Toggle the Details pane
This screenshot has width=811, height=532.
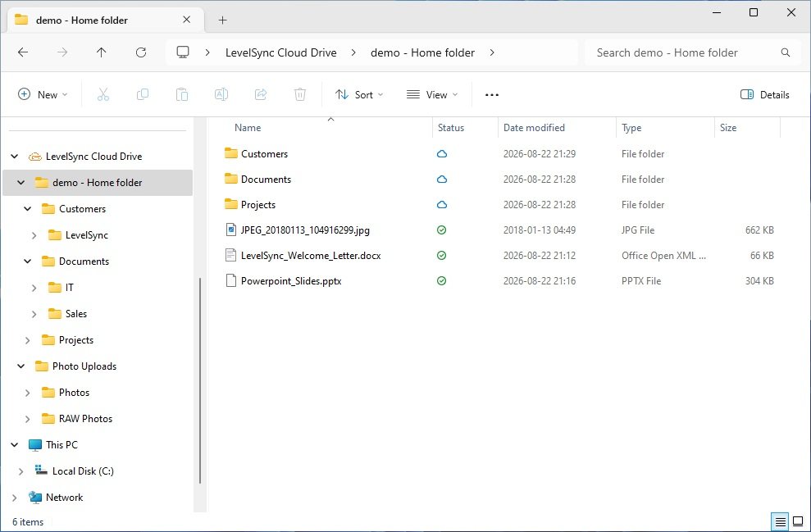pyautogui.click(x=764, y=94)
